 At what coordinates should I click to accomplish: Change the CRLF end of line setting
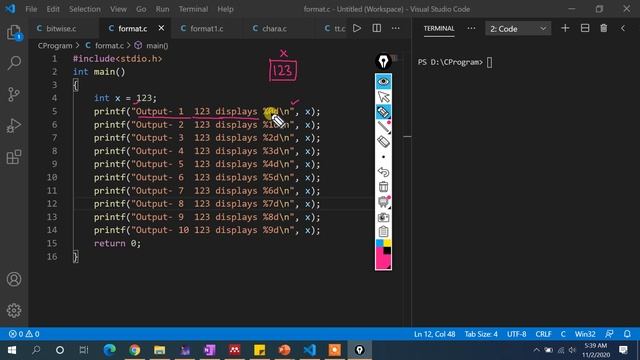click(x=543, y=334)
